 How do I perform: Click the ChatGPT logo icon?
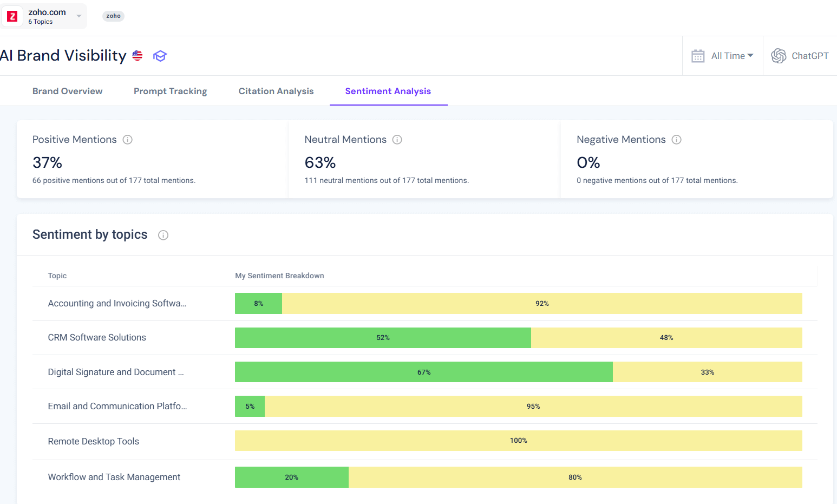point(779,55)
